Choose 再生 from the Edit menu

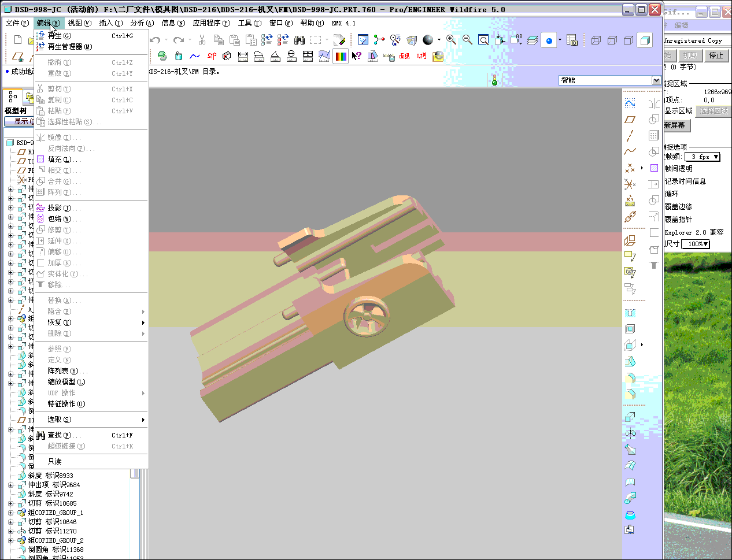point(91,36)
